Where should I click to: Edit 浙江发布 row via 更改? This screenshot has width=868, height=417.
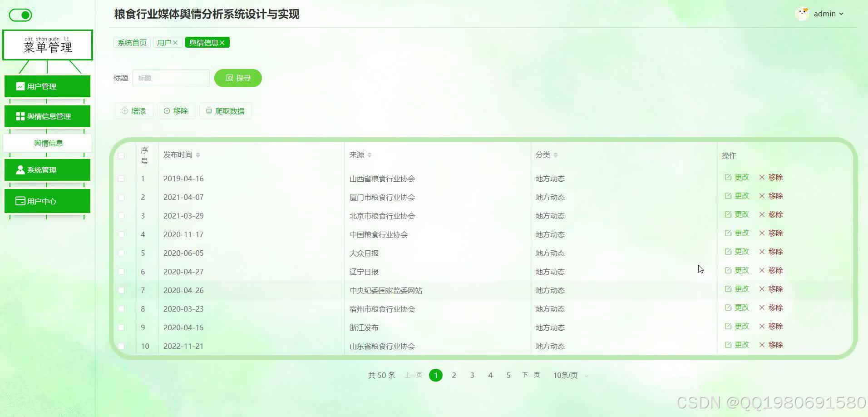pyautogui.click(x=737, y=326)
